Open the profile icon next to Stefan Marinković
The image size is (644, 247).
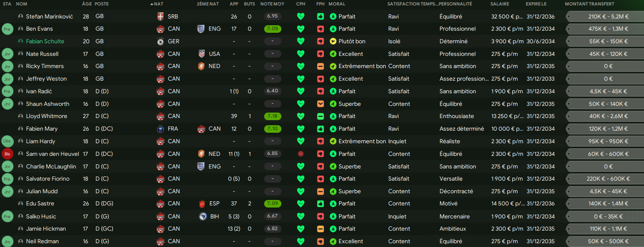click(x=21, y=16)
